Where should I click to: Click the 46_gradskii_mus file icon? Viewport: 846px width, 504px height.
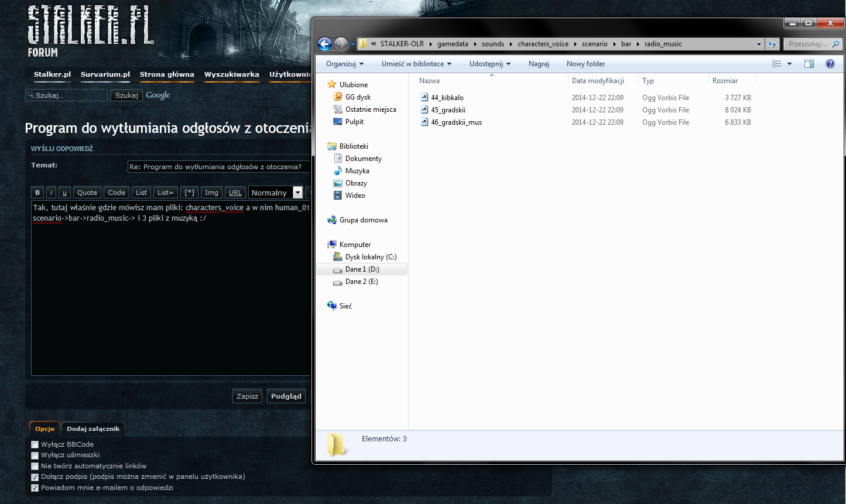pyautogui.click(x=424, y=122)
